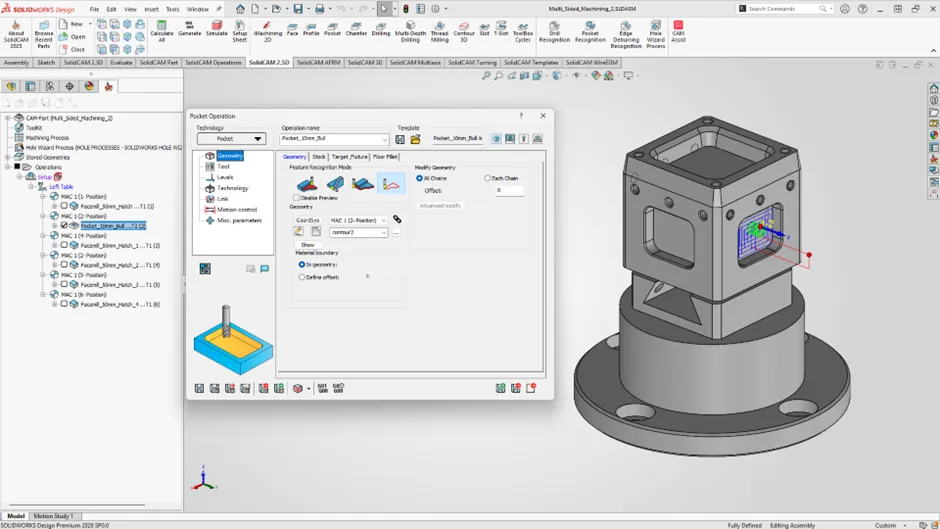Click the ellipsis button beside contour2

(x=396, y=232)
